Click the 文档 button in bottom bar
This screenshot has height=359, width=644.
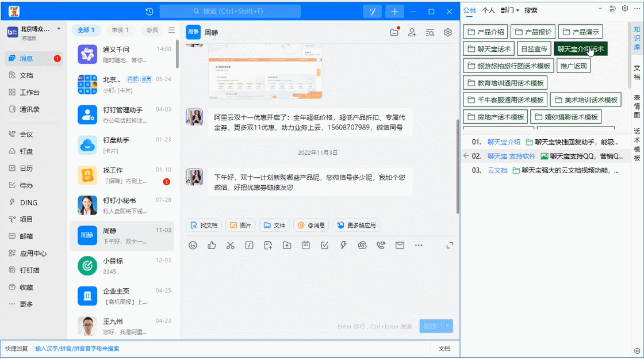pyautogui.click(x=444, y=349)
